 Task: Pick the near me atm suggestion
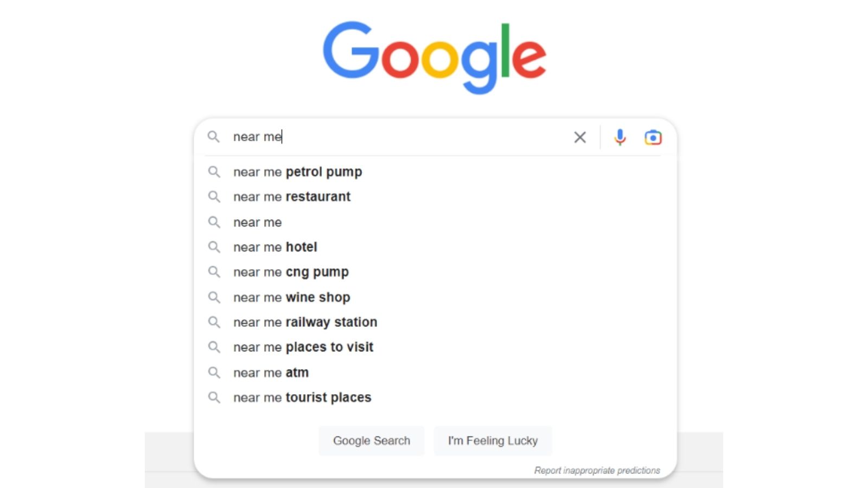(x=435, y=373)
